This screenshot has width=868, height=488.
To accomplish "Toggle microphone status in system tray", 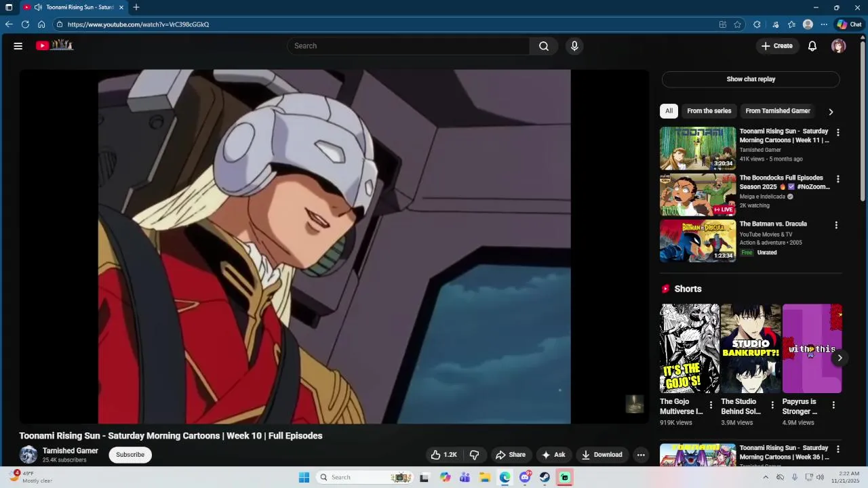I will coord(794,477).
